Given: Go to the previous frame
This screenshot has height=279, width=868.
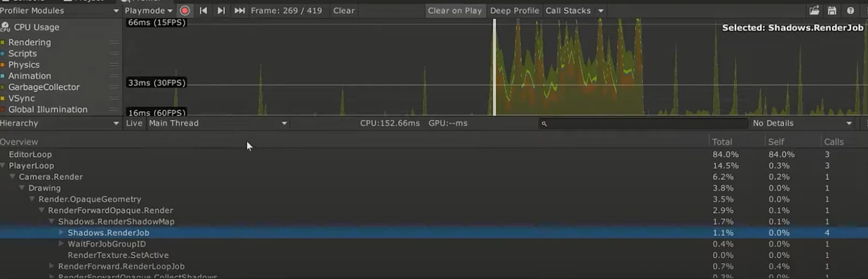Looking at the screenshot, I should (203, 10).
